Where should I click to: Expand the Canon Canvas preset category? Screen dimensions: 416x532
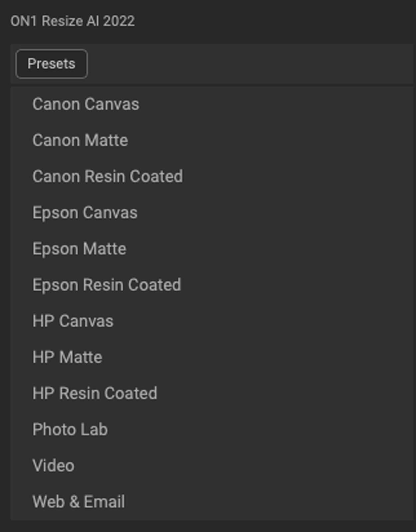pos(86,104)
